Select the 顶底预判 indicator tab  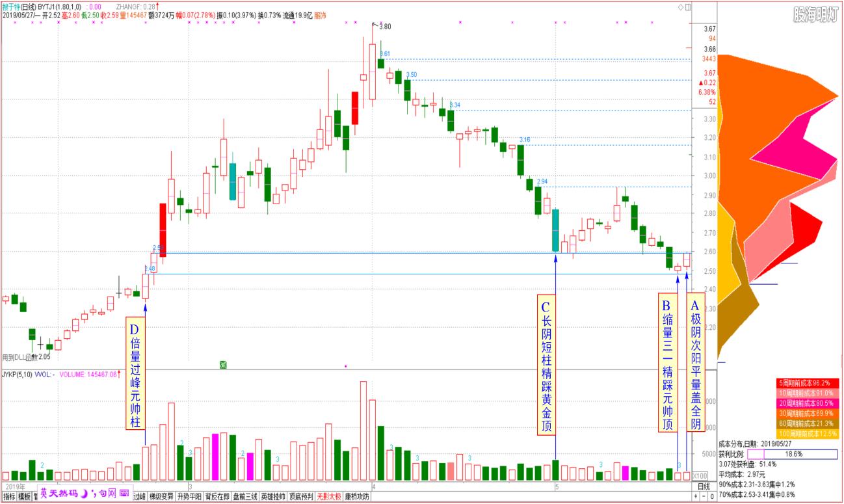[301, 497]
